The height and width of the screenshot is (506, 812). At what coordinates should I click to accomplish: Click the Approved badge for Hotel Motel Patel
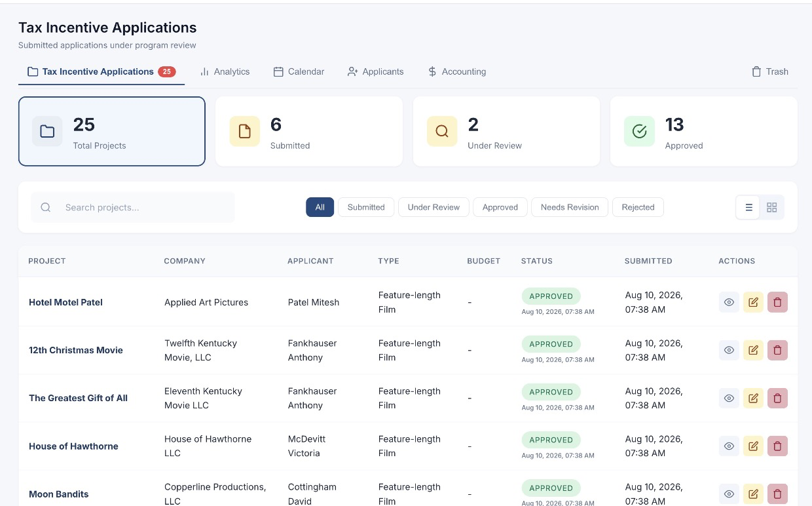(x=551, y=296)
